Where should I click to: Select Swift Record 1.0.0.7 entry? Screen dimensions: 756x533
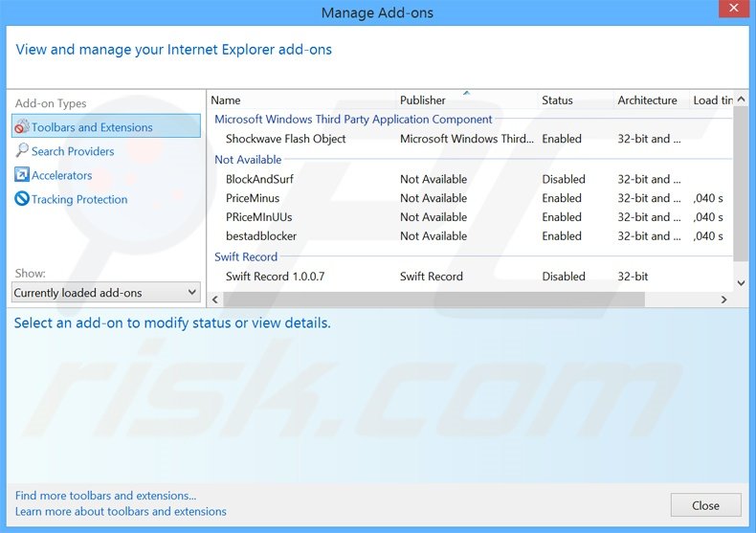[275, 277]
